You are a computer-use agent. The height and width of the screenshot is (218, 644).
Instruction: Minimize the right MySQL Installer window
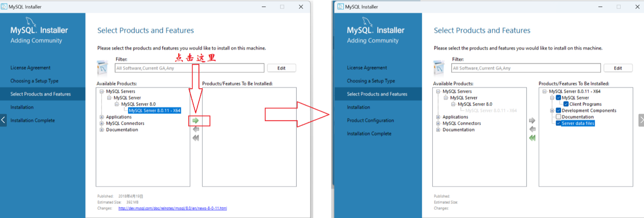pos(600,7)
